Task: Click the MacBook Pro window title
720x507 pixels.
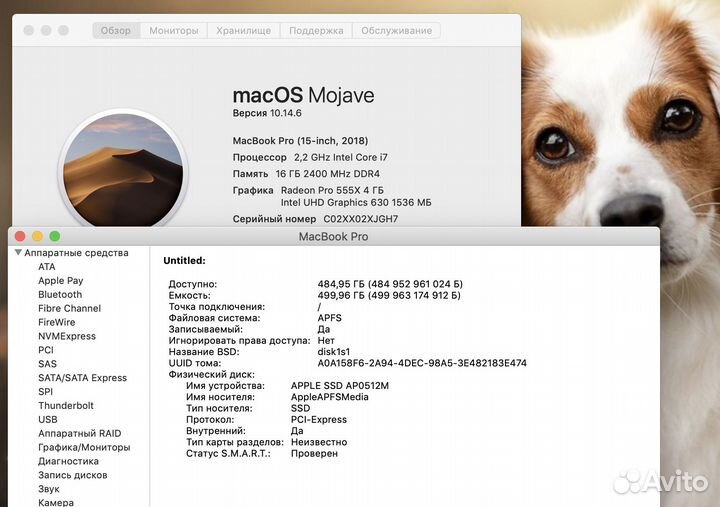Action: (x=333, y=237)
